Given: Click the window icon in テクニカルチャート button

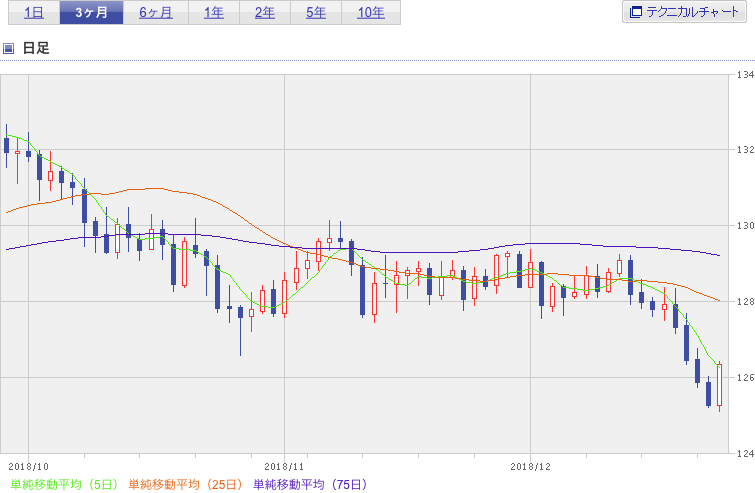Looking at the screenshot, I should point(636,12).
